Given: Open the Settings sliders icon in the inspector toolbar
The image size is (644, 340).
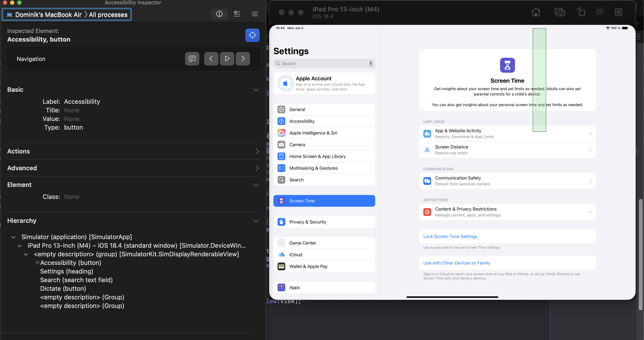Looking at the screenshot, I should (255, 14).
